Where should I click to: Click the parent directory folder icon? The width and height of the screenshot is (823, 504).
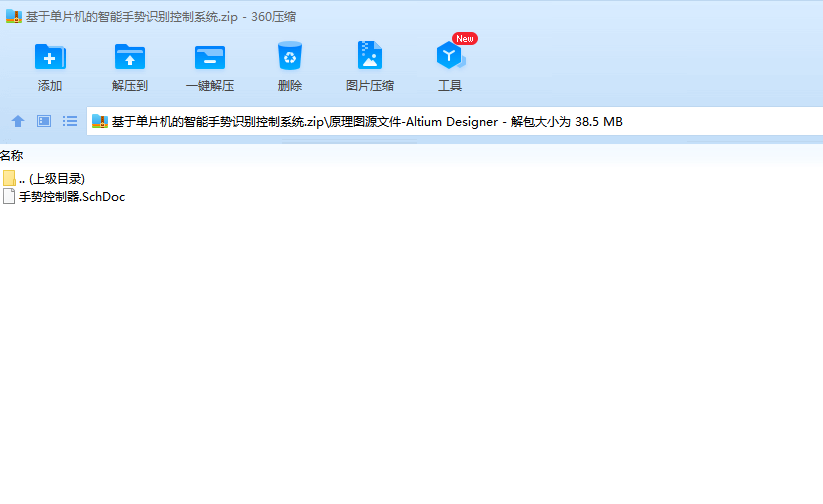(x=9, y=178)
